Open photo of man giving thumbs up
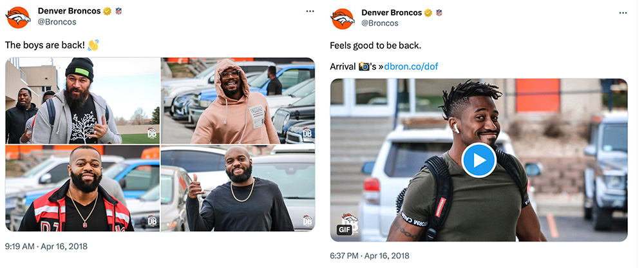The height and width of the screenshot is (268, 644). point(238,188)
